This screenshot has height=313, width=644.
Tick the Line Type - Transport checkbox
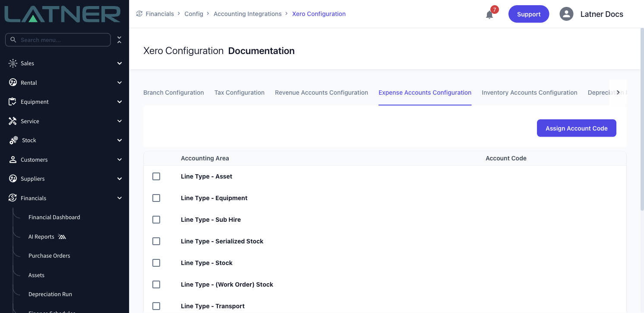coord(156,306)
